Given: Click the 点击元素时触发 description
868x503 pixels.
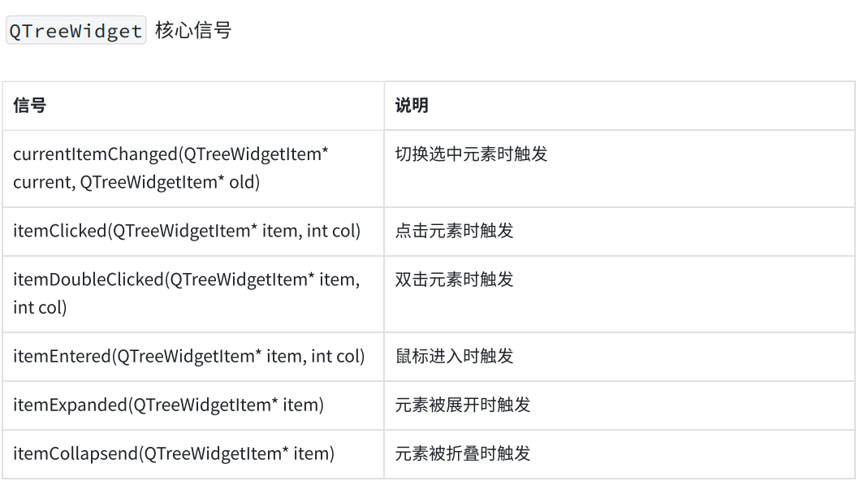Looking at the screenshot, I should [x=454, y=231].
